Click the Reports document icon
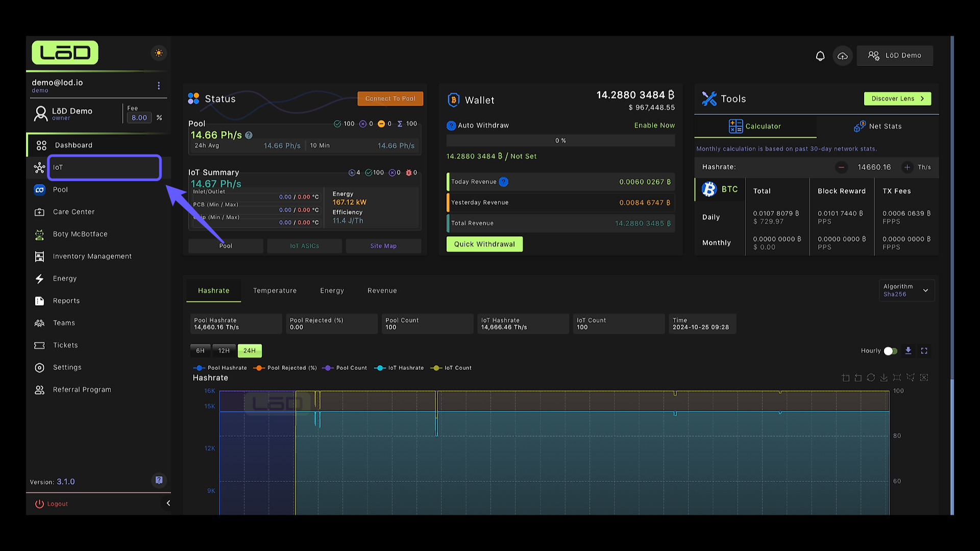 point(39,301)
